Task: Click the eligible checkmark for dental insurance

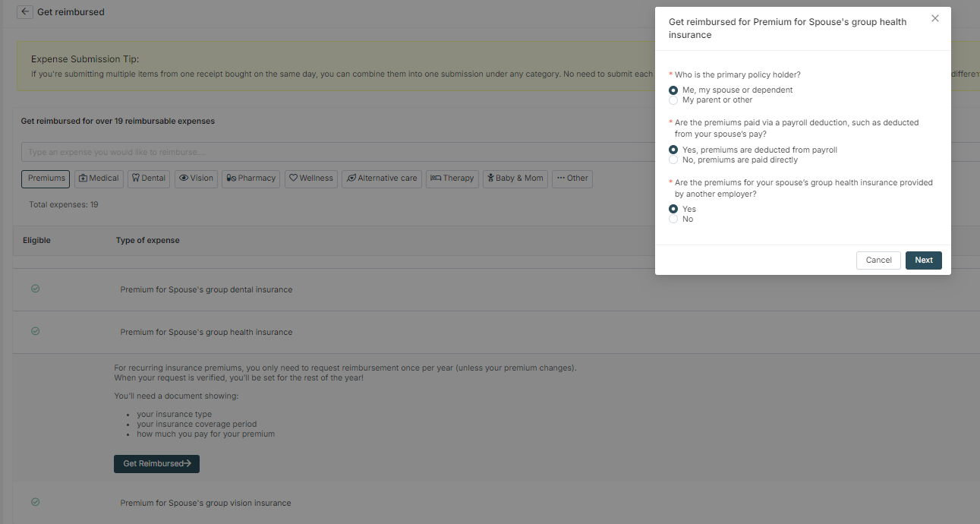Action: 35,289
